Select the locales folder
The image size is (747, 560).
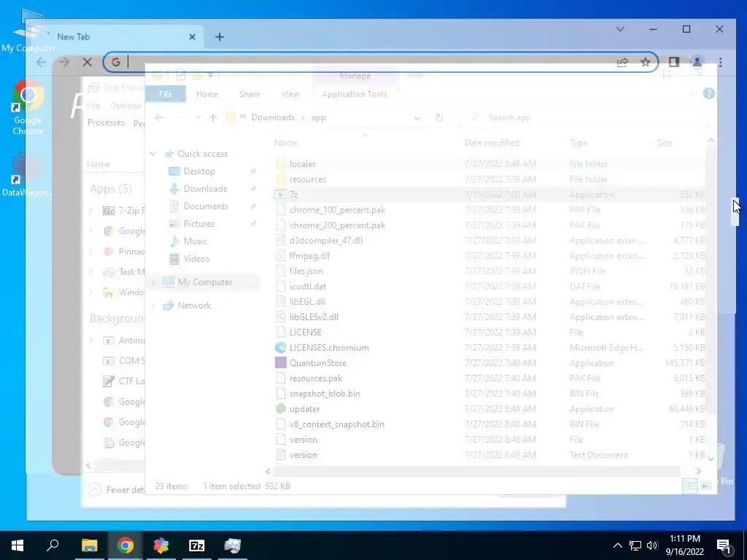pos(303,164)
